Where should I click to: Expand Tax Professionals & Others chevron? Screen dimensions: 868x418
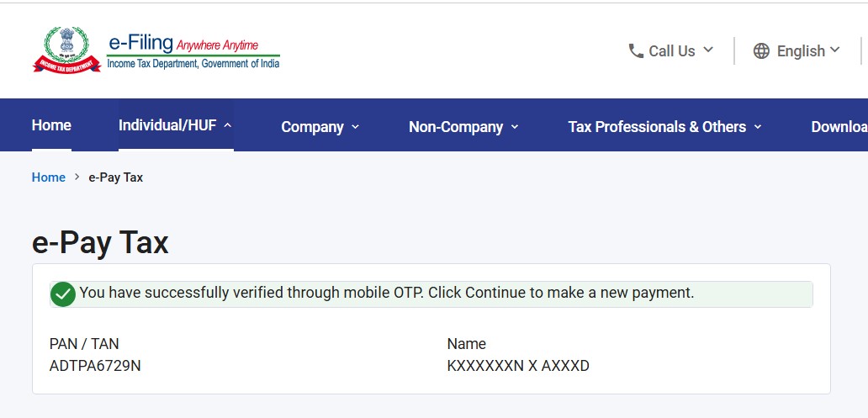[x=757, y=127]
